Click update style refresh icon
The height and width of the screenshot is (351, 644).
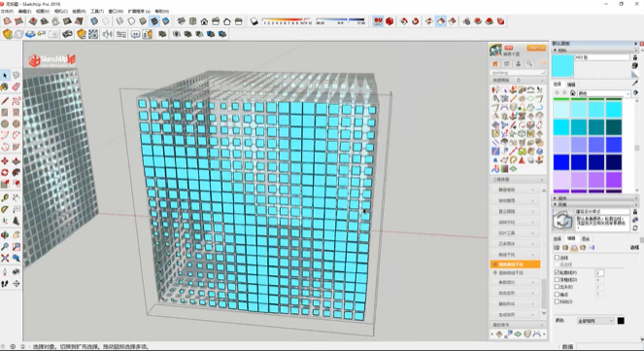click(635, 228)
